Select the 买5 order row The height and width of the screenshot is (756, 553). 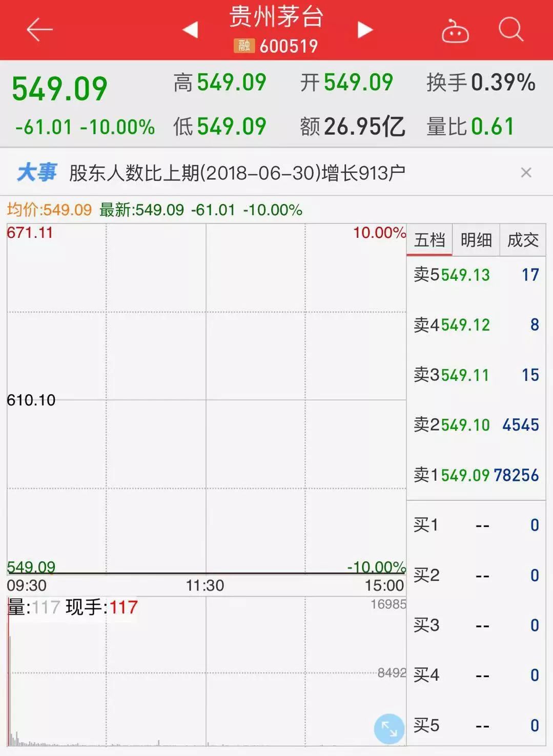coord(476,725)
